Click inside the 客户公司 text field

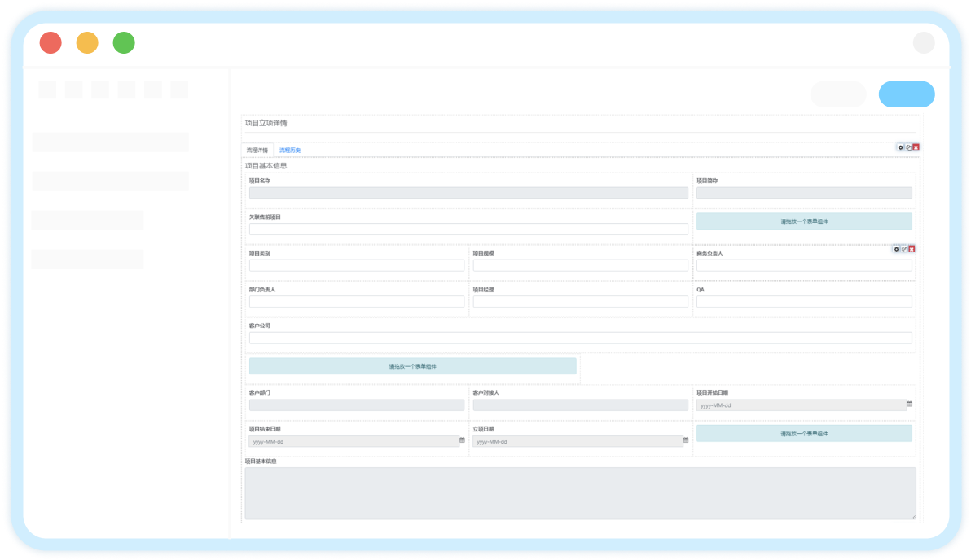coord(580,338)
